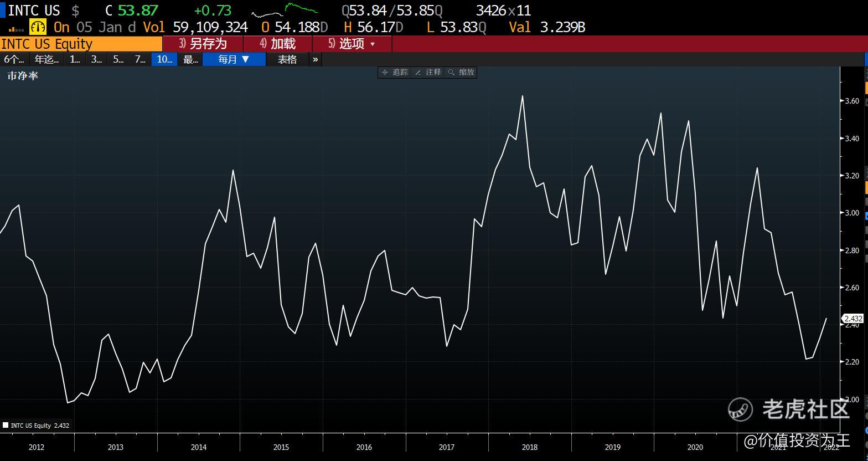Select the 年迄... year-to-date tab

(x=47, y=59)
